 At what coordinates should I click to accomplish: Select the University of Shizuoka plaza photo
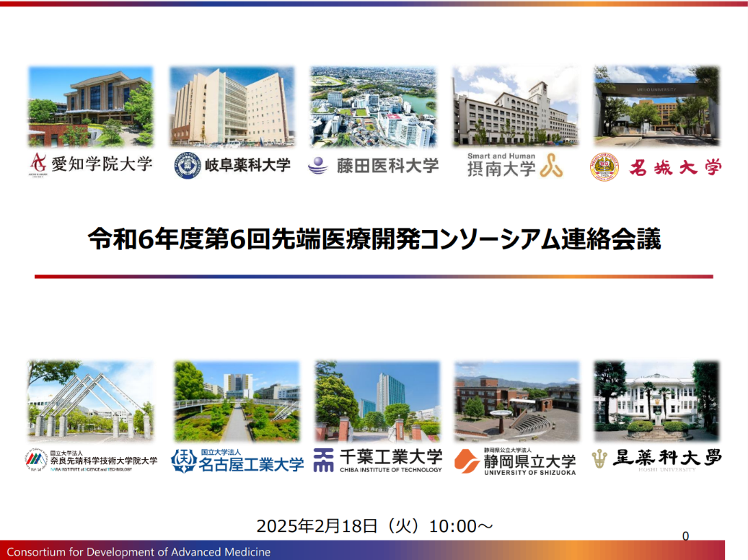(517, 401)
